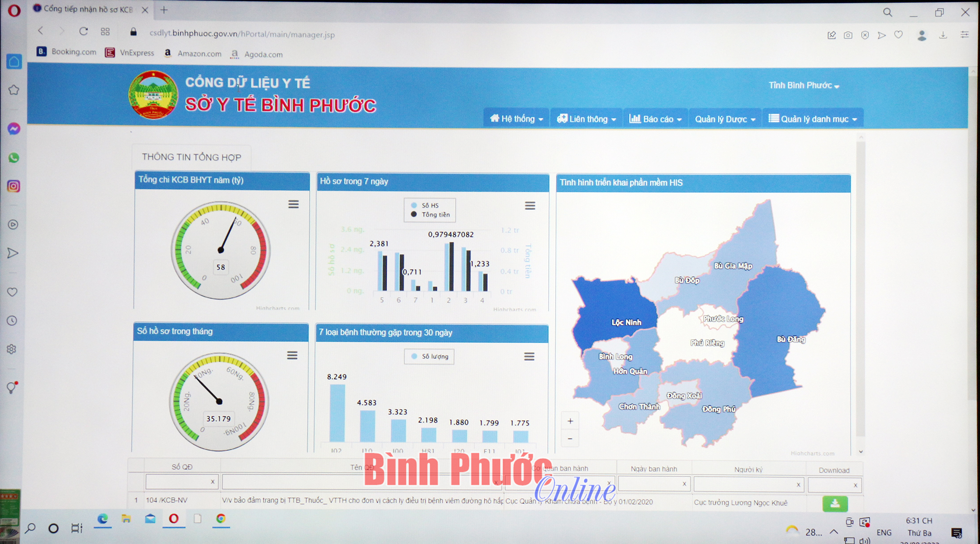980x544 pixels.
Task: Open hamburger menu on Hồ sơ trong 7 ngày chart
Action: [530, 206]
